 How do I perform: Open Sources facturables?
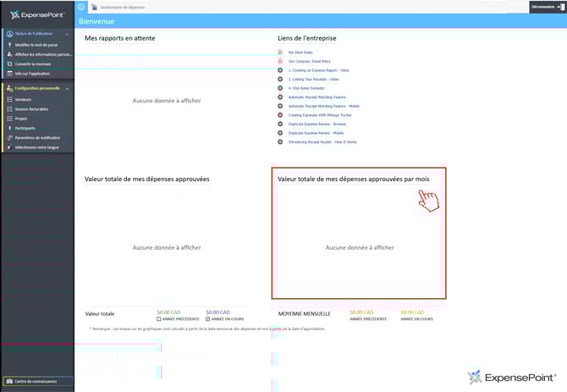click(31, 109)
